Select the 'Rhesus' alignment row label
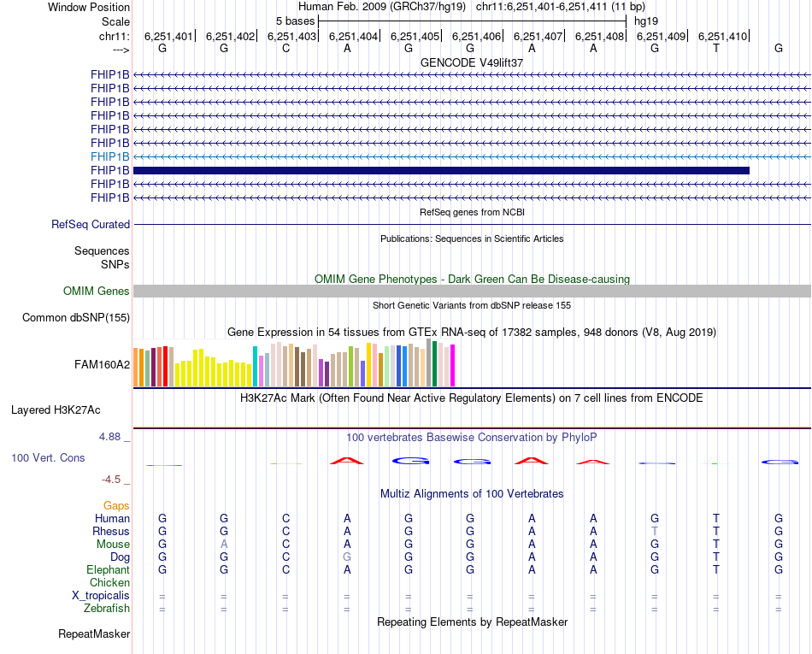This screenshot has height=654, width=812. pos(111,531)
